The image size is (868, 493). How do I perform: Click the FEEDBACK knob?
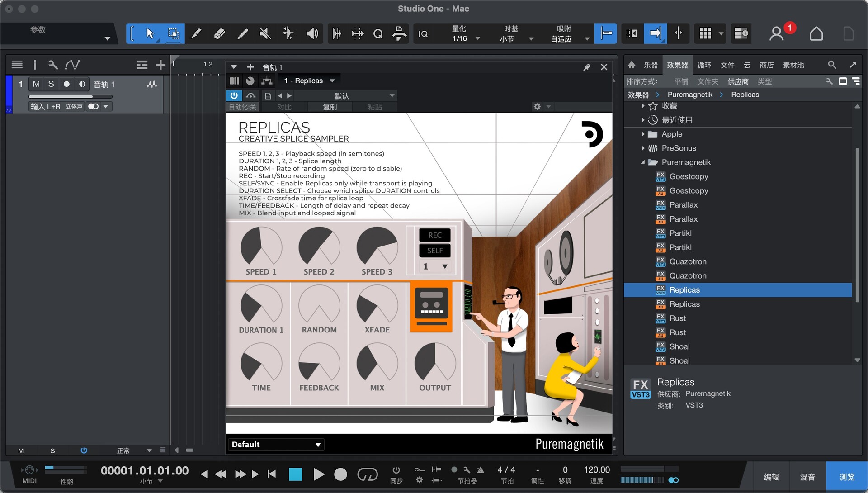point(319,363)
